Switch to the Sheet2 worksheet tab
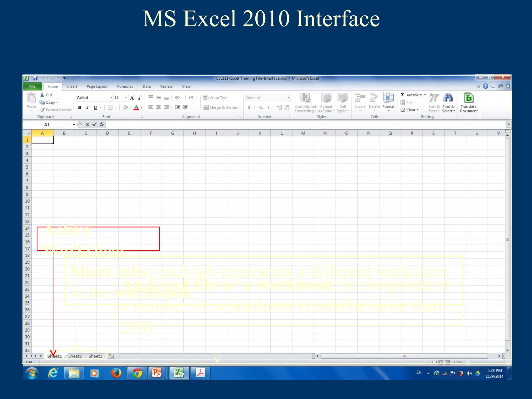This screenshot has width=532, height=399. tap(75, 356)
